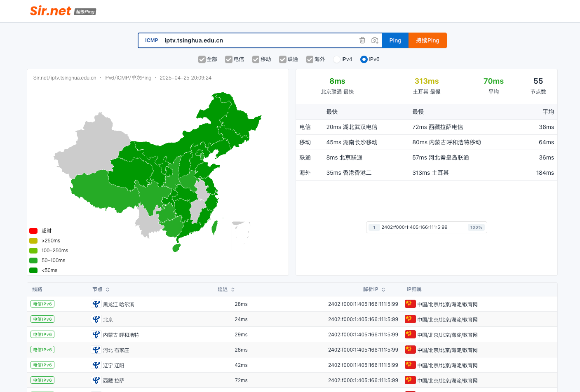
Task: Click the China flag in 河北 石家庄 row
Action: [x=410, y=350]
